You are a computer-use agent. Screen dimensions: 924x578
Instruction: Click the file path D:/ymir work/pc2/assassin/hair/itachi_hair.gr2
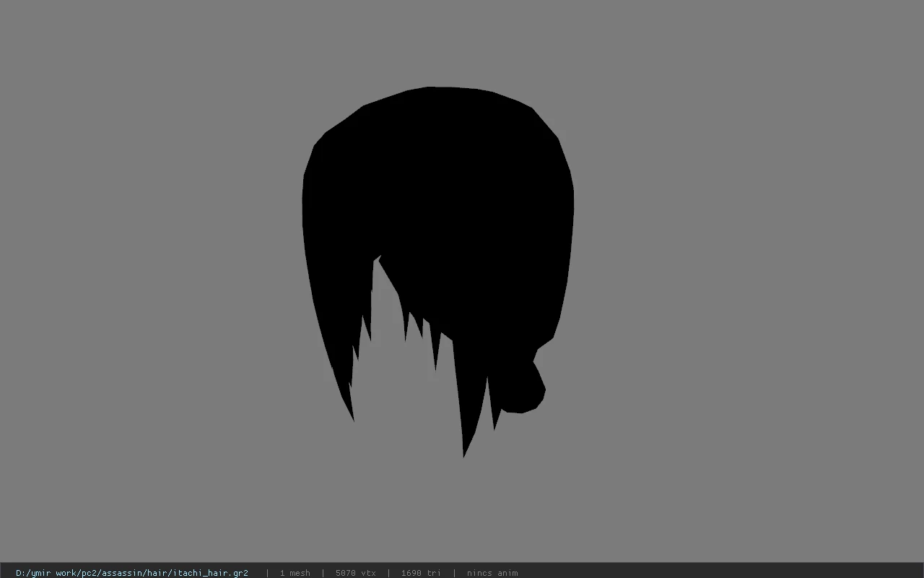tap(132, 573)
